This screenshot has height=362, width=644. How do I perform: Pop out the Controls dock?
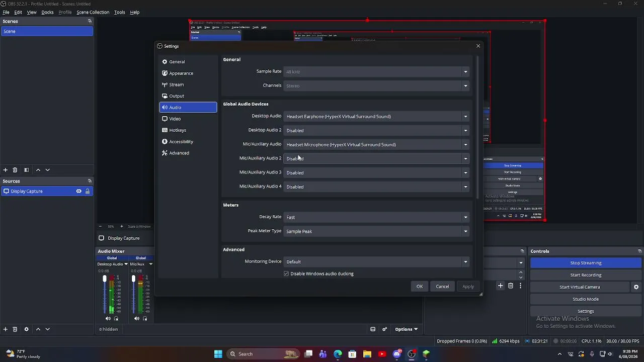click(x=639, y=251)
